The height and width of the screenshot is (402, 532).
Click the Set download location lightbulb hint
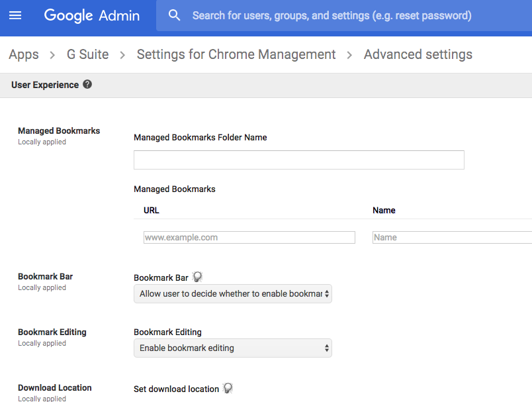228,388
